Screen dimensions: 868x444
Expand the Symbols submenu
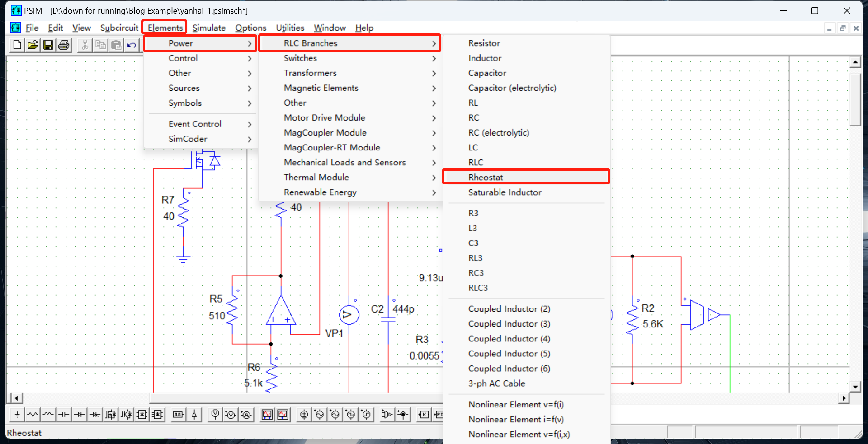200,103
